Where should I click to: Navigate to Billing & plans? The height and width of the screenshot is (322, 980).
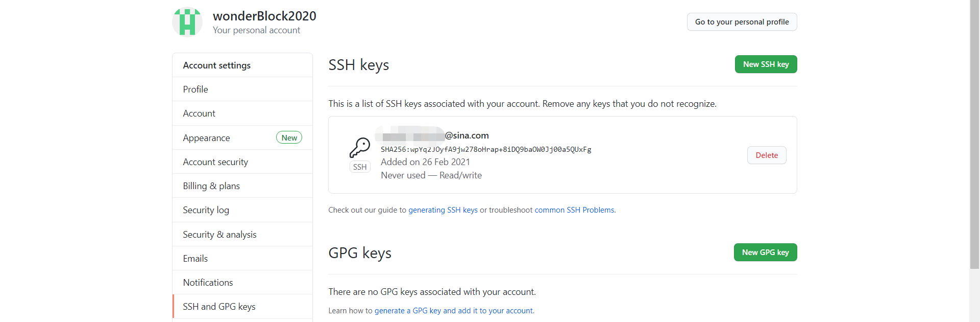tap(211, 186)
